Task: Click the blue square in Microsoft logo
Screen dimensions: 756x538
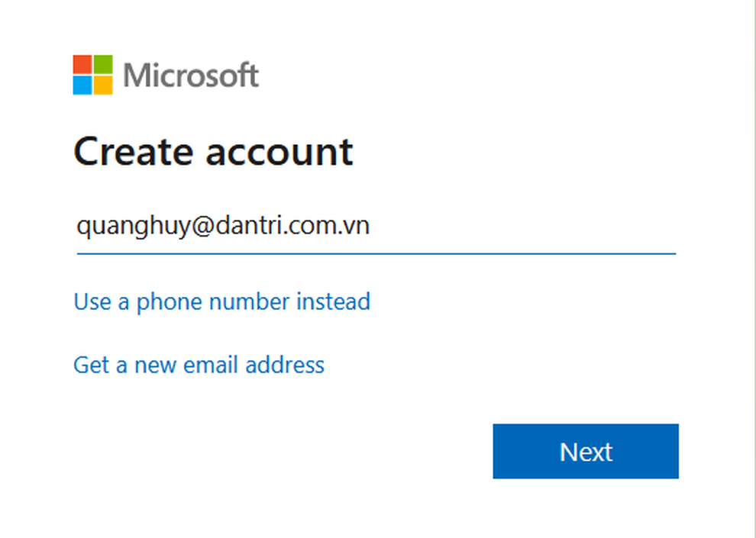Action: pyautogui.click(x=82, y=85)
